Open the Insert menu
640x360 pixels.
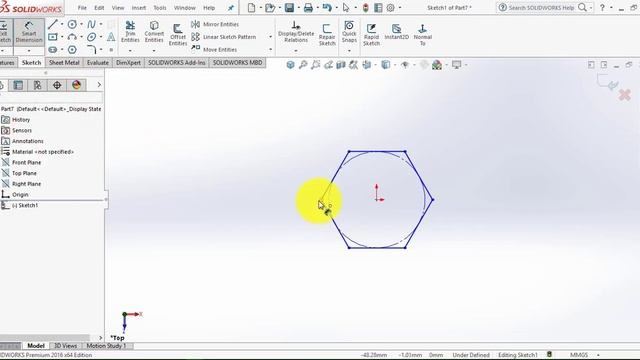click(139, 8)
